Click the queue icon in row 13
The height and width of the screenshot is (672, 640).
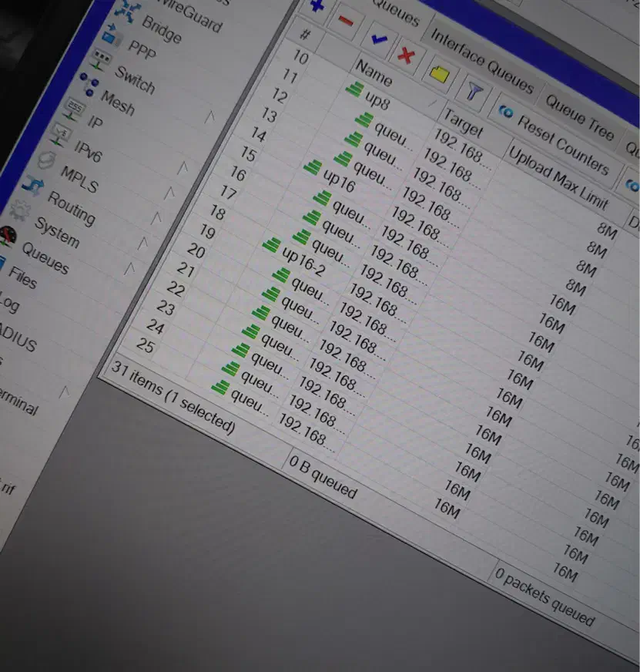point(343,159)
